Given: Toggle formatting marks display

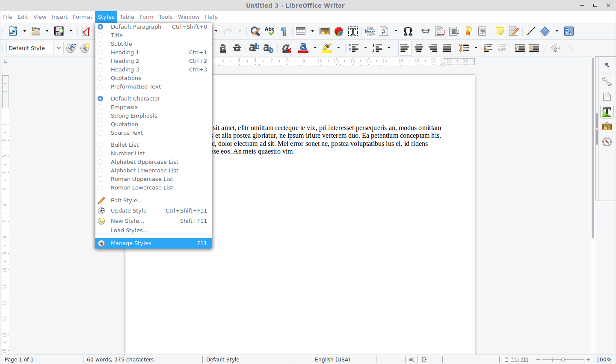Looking at the screenshot, I should 283,31.
